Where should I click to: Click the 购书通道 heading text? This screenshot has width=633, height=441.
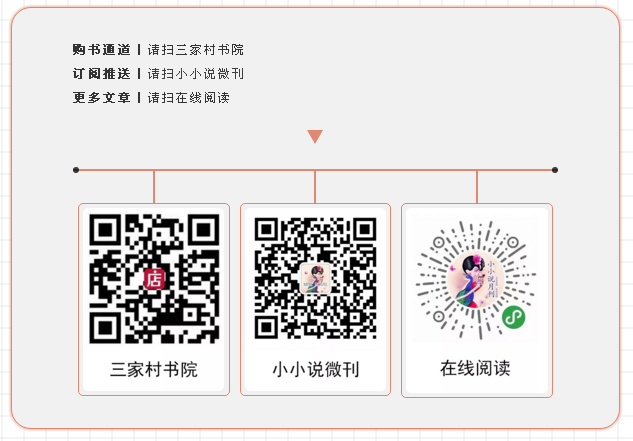coord(102,50)
